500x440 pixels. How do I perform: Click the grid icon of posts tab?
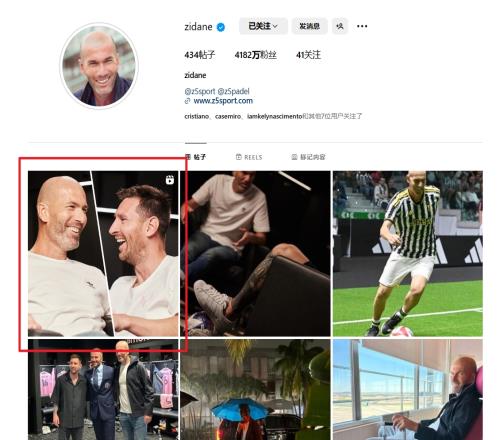(188, 157)
